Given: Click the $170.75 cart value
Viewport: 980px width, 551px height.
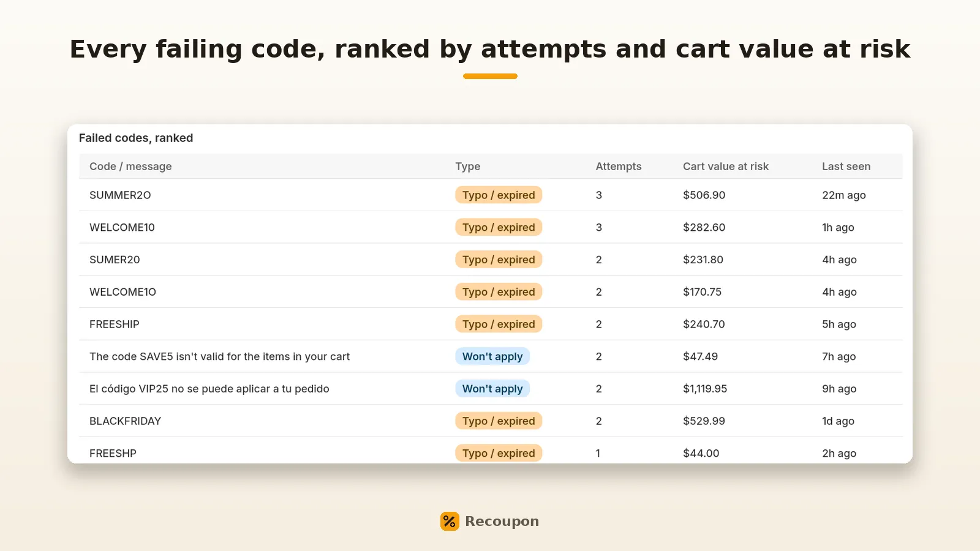Looking at the screenshot, I should pos(702,292).
